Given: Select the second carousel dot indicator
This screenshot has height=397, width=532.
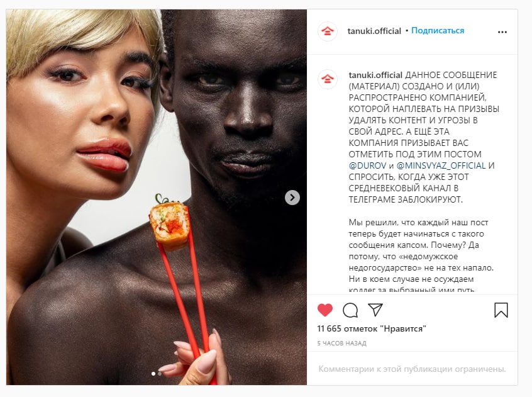Looking at the screenshot, I should (x=160, y=374).
